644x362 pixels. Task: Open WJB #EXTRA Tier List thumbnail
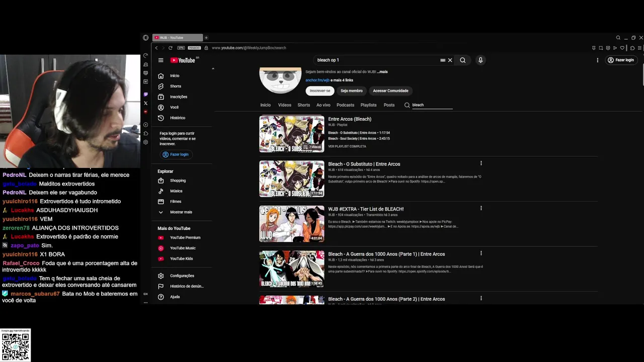point(292,224)
